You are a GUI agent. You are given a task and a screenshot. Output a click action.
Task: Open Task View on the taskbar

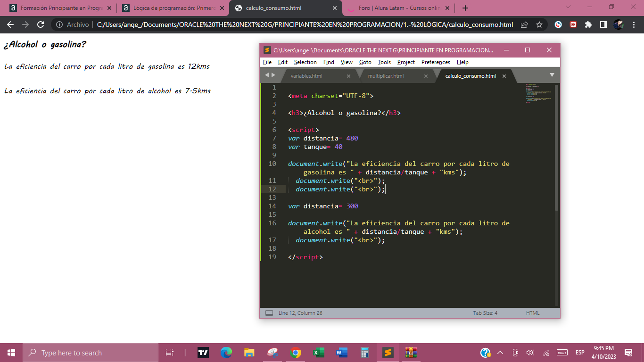pyautogui.click(x=170, y=353)
